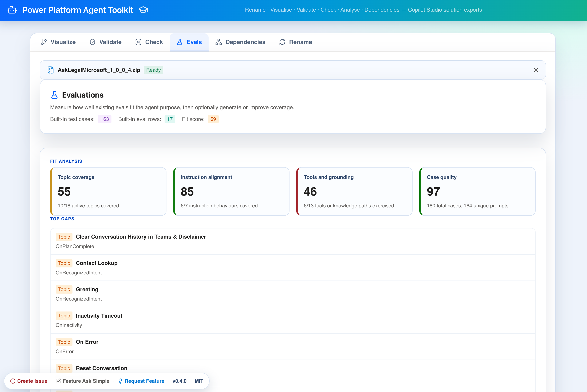Select the Topic coverage score card

(x=108, y=192)
